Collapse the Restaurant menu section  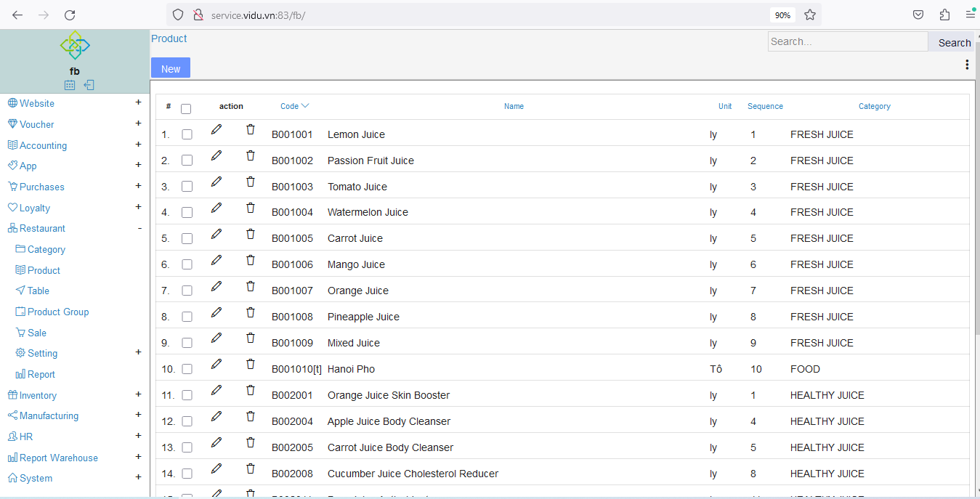click(139, 228)
